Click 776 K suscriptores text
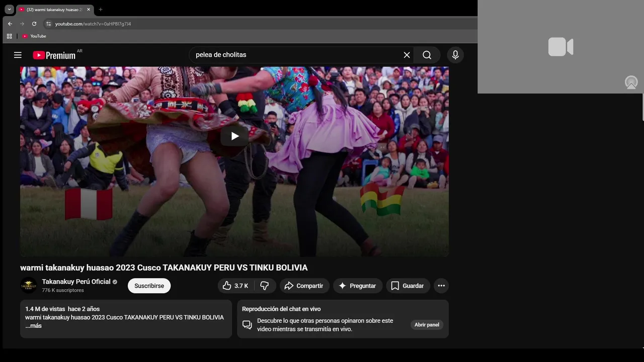The image size is (644, 362). click(x=63, y=291)
